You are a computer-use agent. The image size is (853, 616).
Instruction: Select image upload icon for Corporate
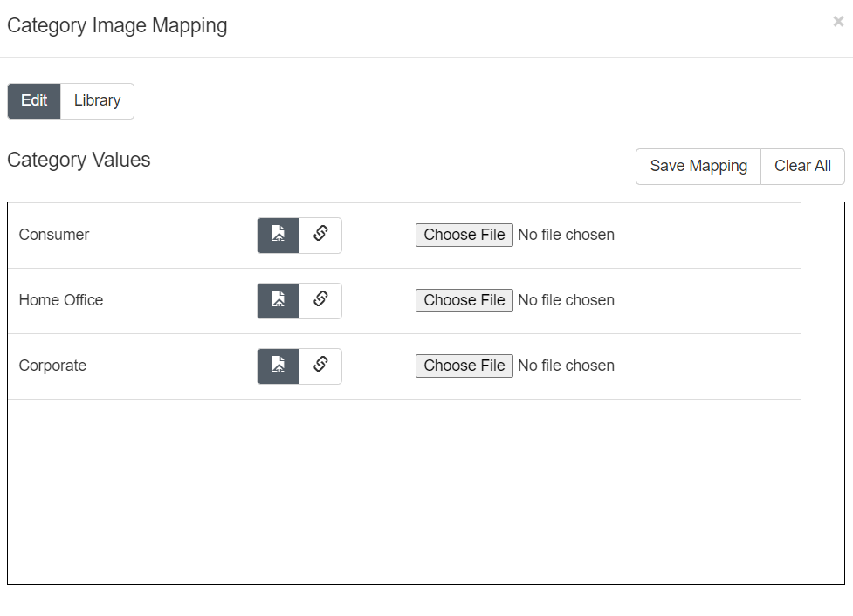(x=278, y=366)
